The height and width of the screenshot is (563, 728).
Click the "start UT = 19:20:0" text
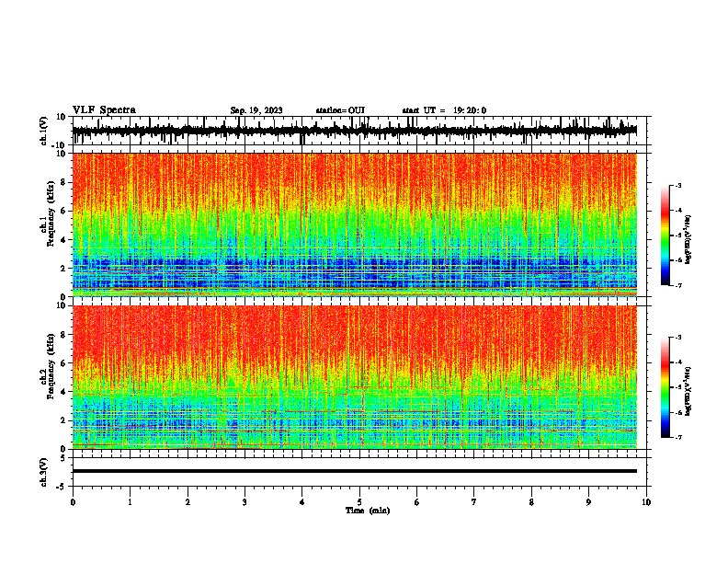click(444, 110)
